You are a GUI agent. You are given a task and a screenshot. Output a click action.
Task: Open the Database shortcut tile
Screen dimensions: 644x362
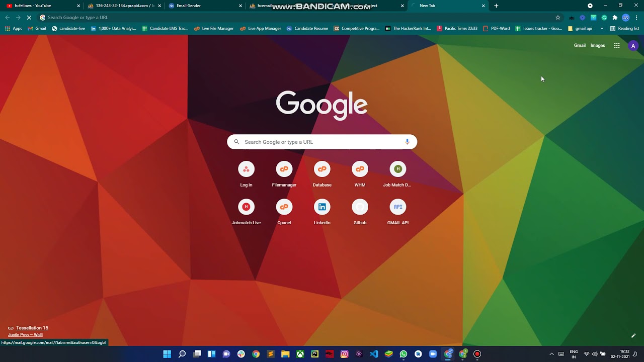322,174
